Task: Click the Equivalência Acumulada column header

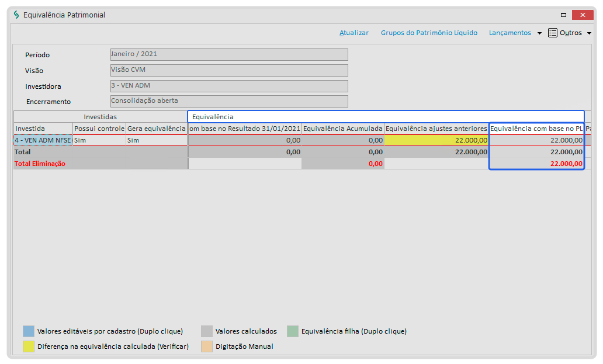Action: [x=343, y=128]
